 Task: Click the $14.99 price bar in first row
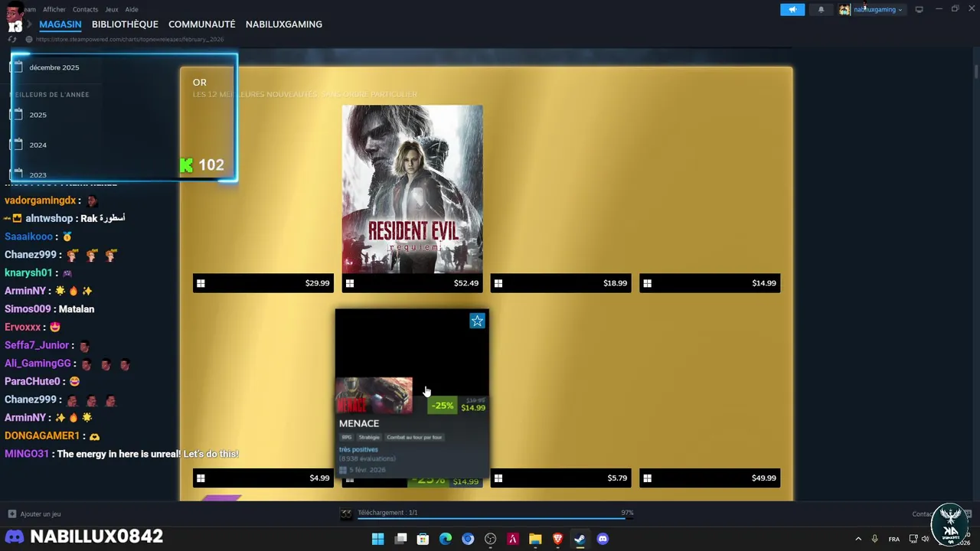click(710, 283)
